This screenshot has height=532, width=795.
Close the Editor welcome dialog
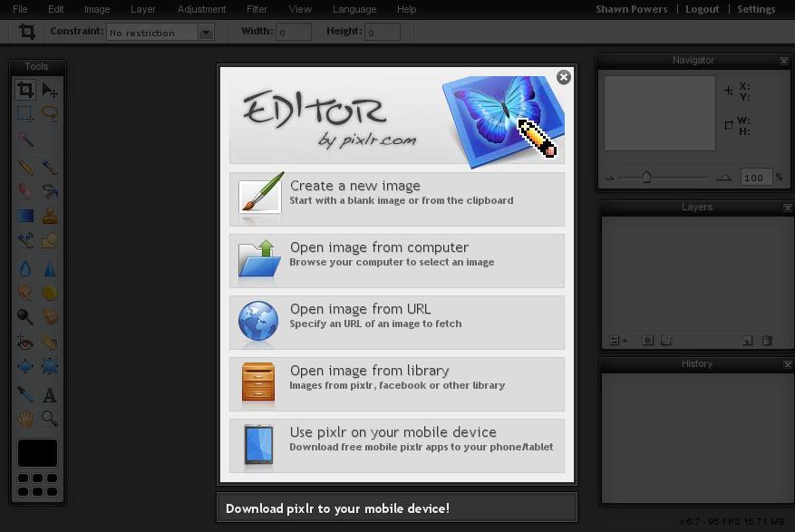[563, 77]
